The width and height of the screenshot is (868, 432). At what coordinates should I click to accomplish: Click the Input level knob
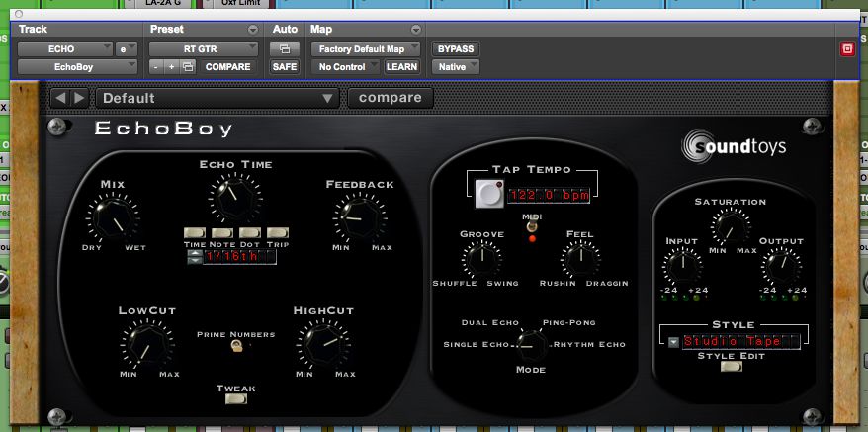coord(682,266)
